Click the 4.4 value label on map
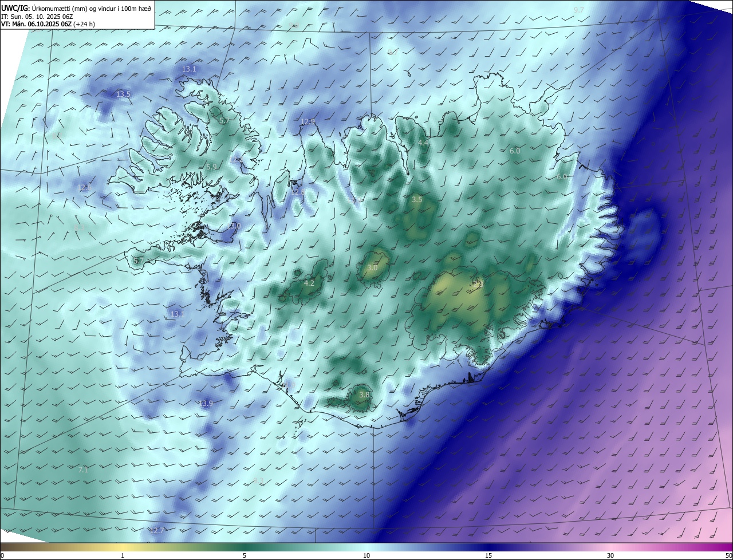The image size is (733, 560). [x=423, y=143]
